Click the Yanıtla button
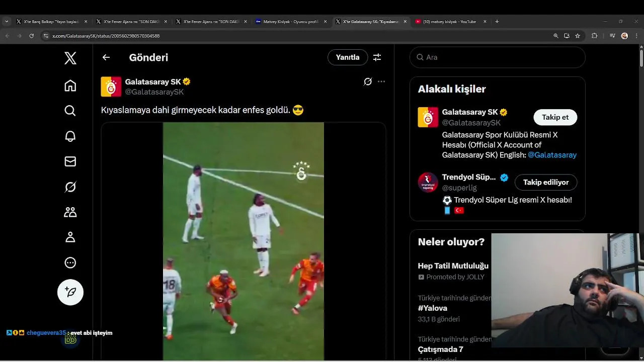The width and height of the screenshot is (644, 362). coord(348,57)
